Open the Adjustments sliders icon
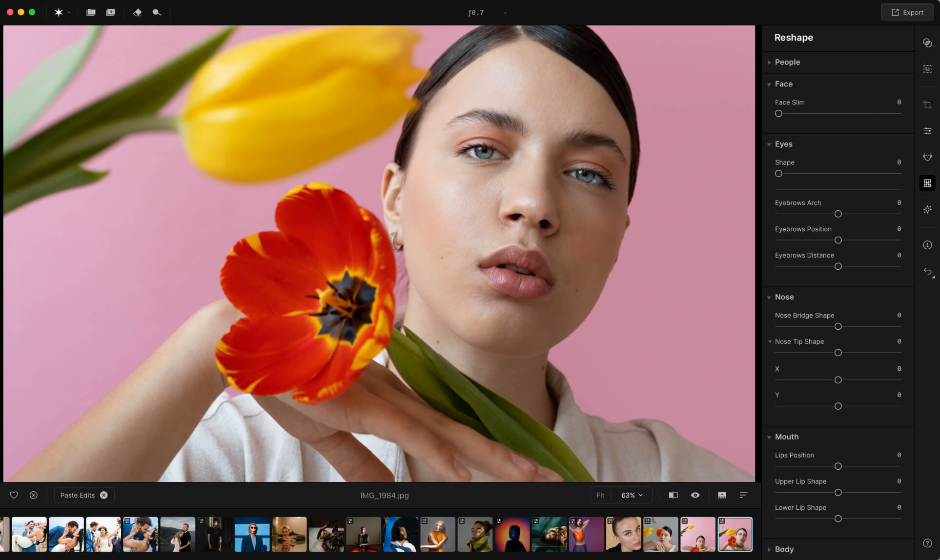This screenshot has width=940, height=560. pos(927,131)
